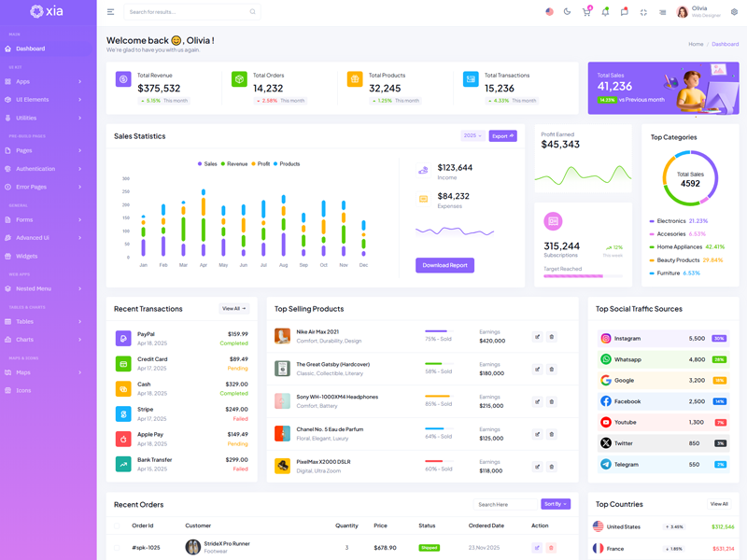The height and width of the screenshot is (560, 747).
Task: Click View All in Recent Transactions
Action: (233, 309)
